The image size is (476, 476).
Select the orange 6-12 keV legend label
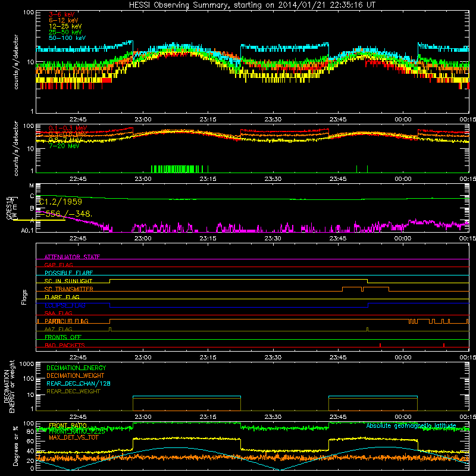pos(64,20)
